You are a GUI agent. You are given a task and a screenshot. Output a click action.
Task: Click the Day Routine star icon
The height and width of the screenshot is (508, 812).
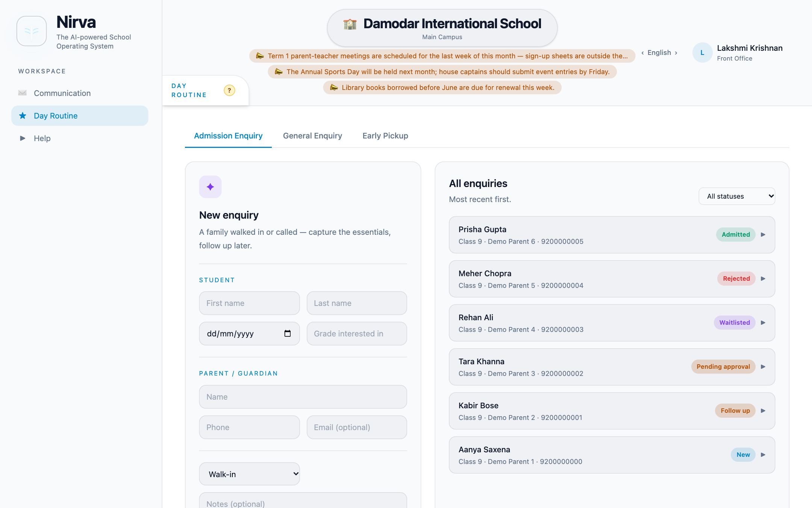pyautogui.click(x=23, y=116)
